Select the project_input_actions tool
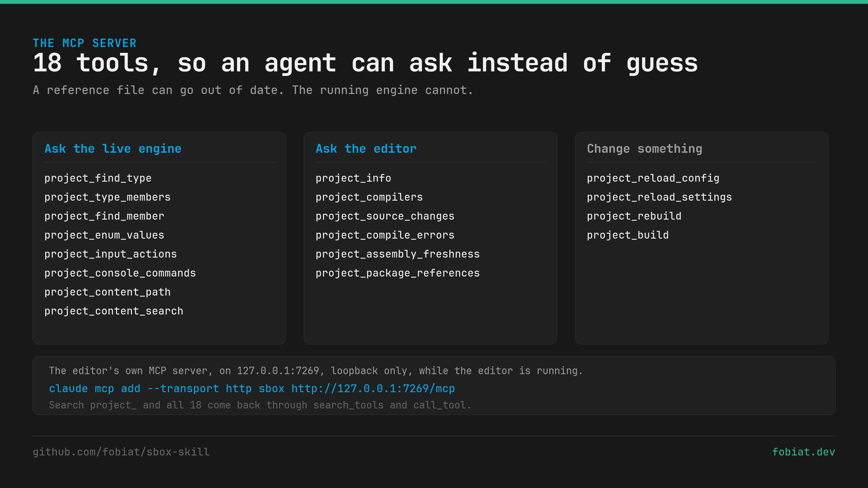868x488 pixels. (x=111, y=254)
